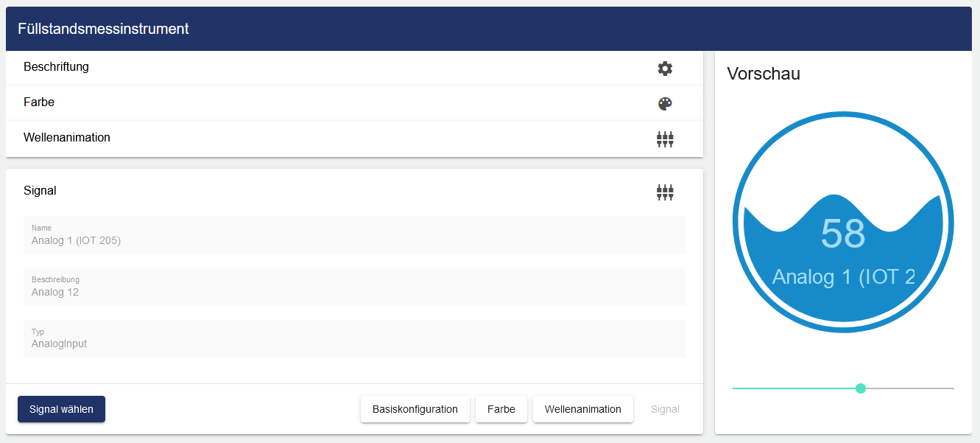Expand the Beschriftung section

pos(56,67)
